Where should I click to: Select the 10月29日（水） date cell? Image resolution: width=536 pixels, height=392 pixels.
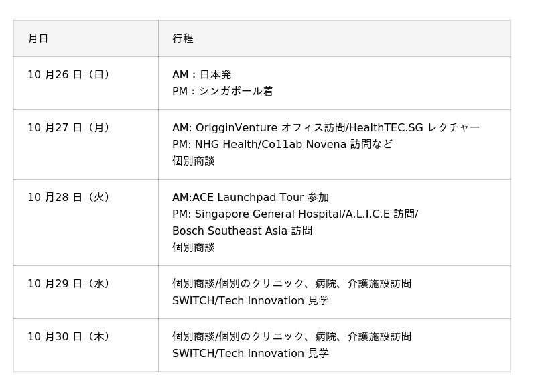click(x=68, y=284)
